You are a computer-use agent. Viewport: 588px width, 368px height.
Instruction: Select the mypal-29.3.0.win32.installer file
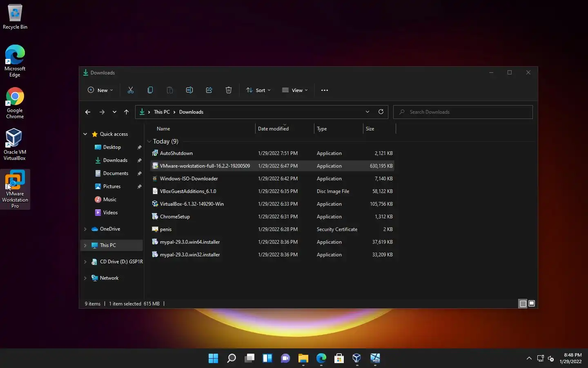pyautogui.click(x=272, y=255)
